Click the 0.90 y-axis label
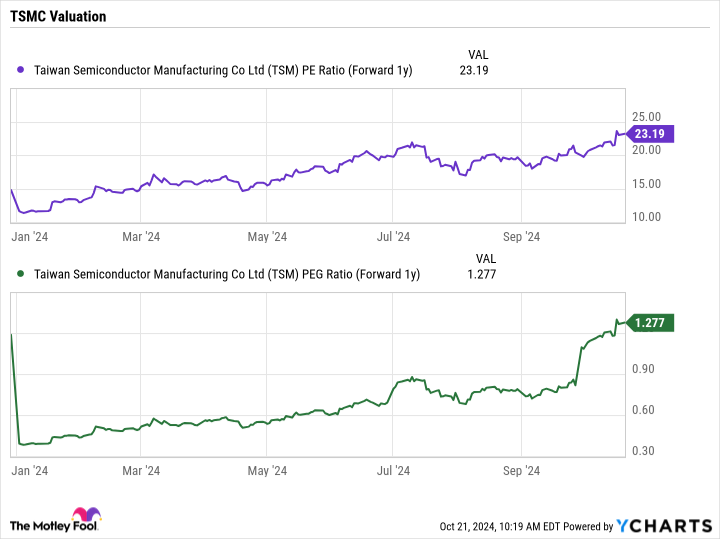Image resolution: width=720 pixels, height=539 pixels. click(x=643, y=370)
